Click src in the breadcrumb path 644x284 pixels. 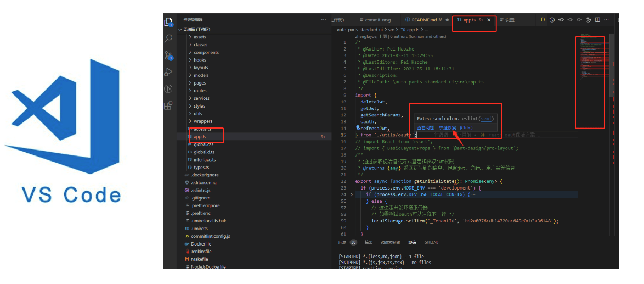[x=392, y=30]
